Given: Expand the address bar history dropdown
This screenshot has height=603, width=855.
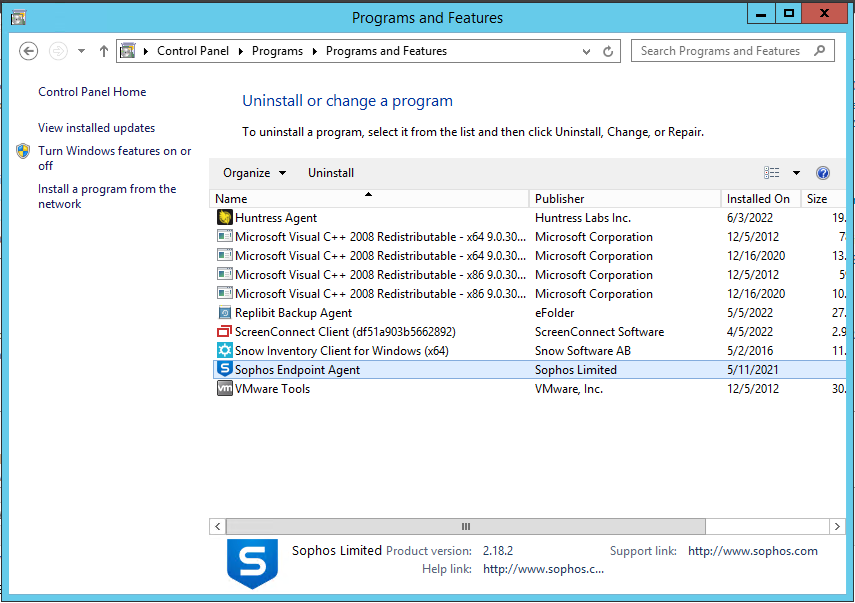Looking at the screenshot, I should [x=586, y=51].
